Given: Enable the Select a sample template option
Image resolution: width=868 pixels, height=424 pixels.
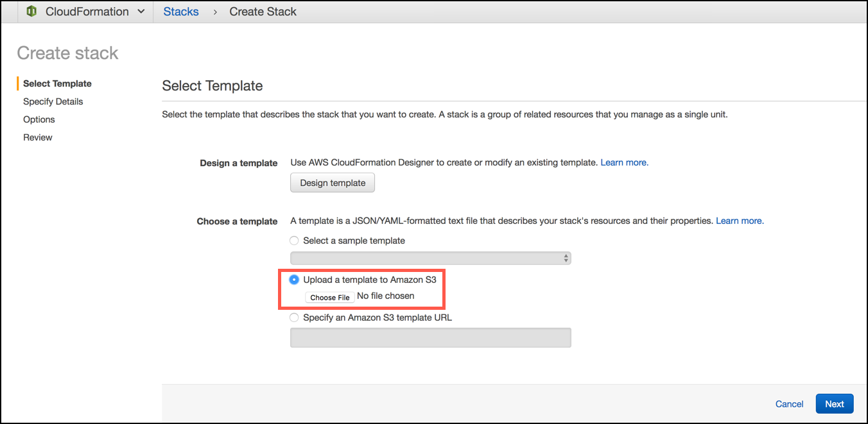Looking at the screenshot, I should 294,240.
